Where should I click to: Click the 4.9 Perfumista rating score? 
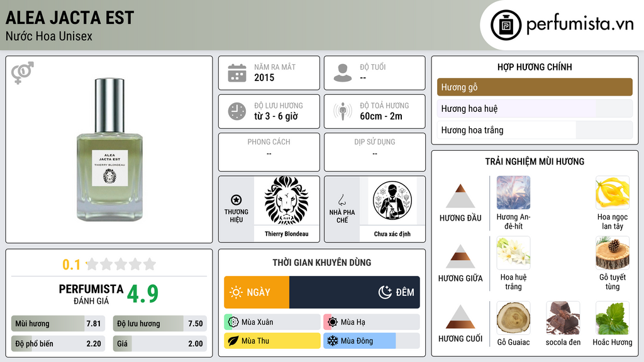tap(143, 293)
